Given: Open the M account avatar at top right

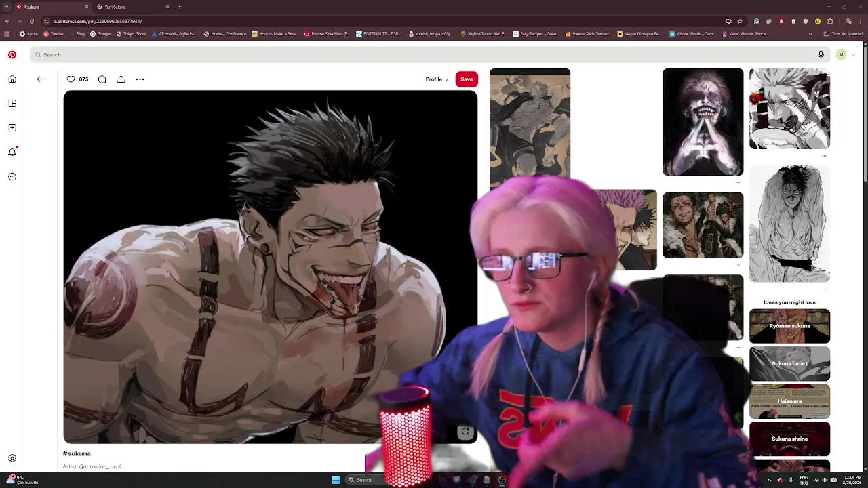Looking at the screenshot, I should [x=841, y=55].
